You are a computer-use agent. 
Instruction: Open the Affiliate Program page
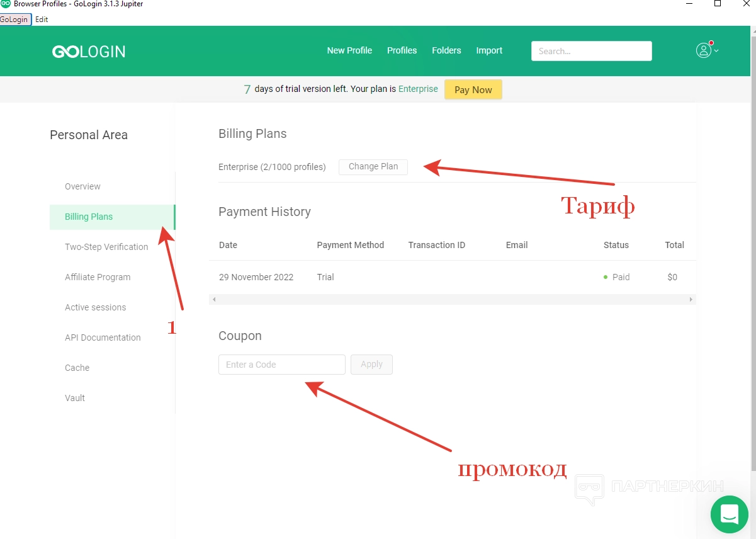[98, 277]
